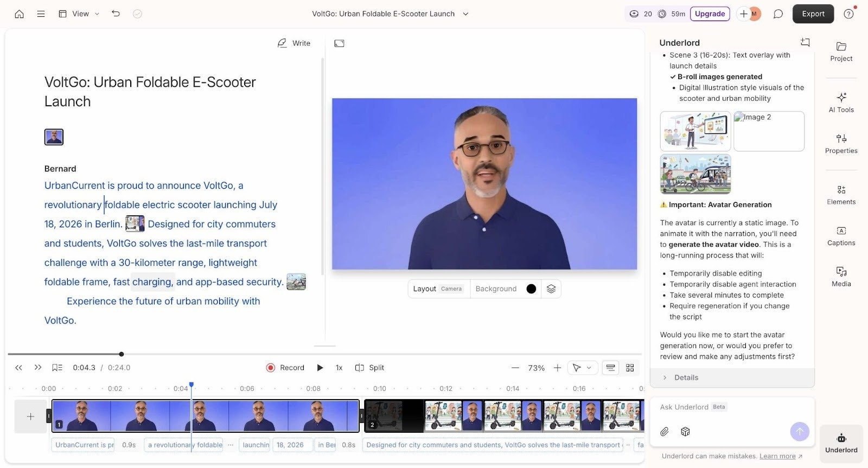Viewport: 868px width, 468px height.
Task: Split the clip at playhead
Action: pyautogui.click(x=369, y=368)
